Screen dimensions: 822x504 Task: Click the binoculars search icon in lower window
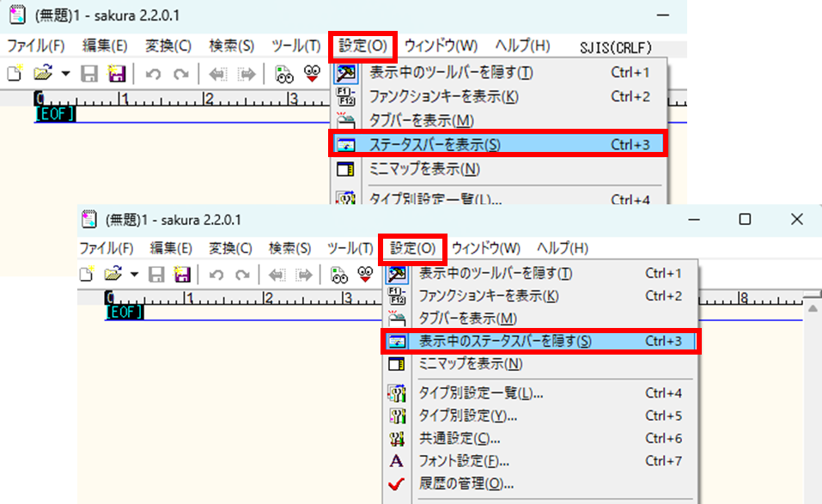pyautogui.click(x=338, y=275)
